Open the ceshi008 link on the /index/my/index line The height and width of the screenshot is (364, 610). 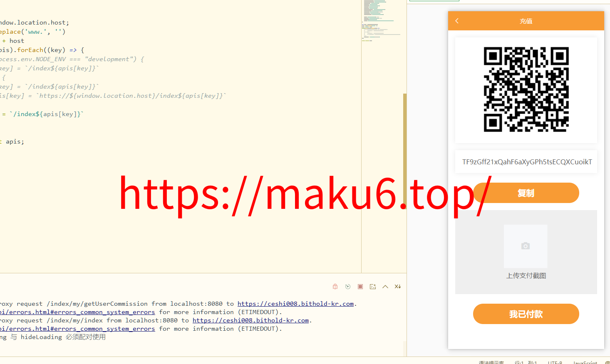(250, 320)
